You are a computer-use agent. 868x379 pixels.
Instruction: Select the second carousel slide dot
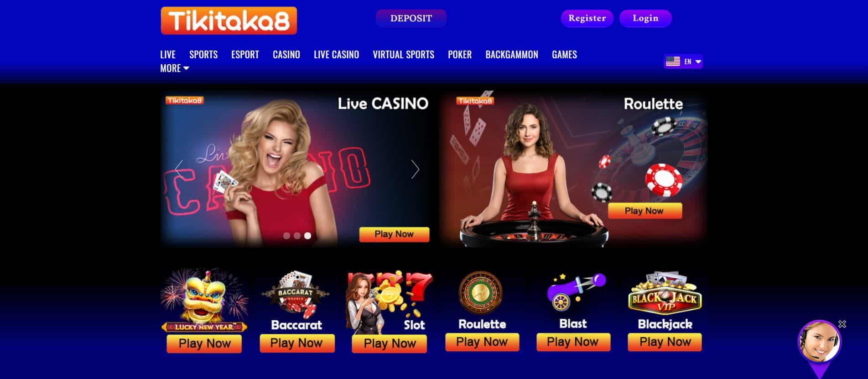(297, 236)
